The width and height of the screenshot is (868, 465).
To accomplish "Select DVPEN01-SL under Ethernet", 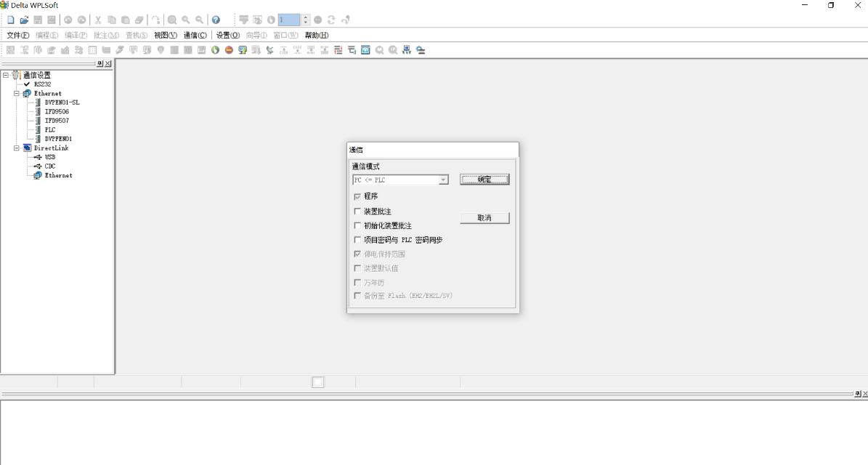I will point(62,102).
